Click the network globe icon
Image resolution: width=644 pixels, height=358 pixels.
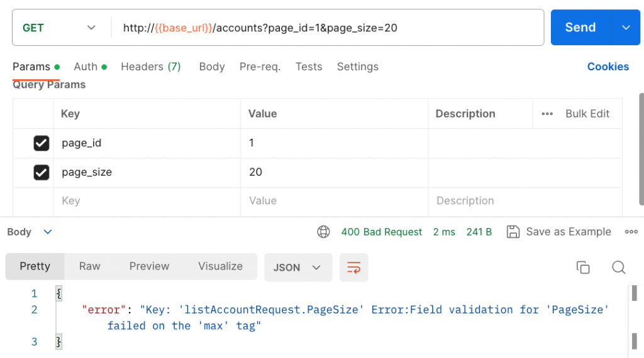pyautogui.click(x=323, y=232)
